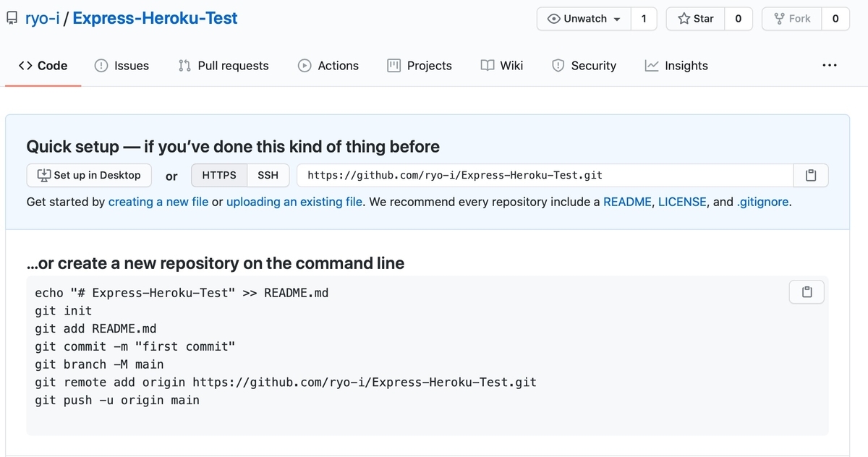868x457 pixels.
Task: Click the 'Quick setup' heading text
Action: 233,147
